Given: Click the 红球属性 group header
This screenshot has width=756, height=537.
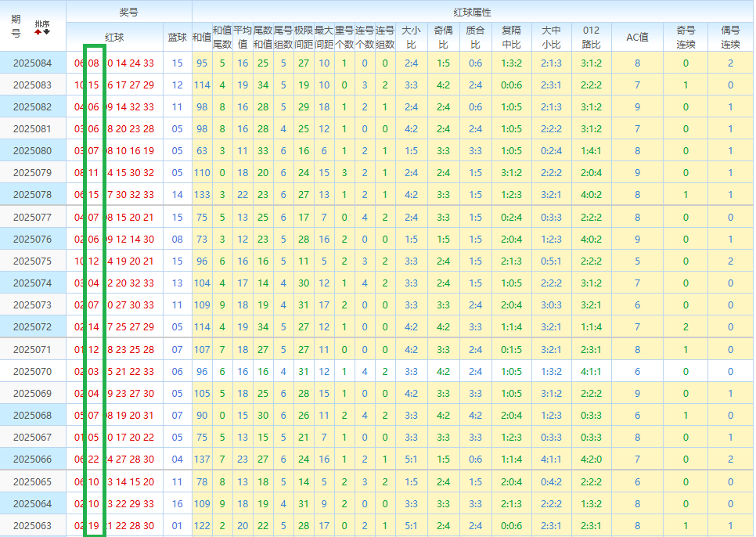Looking at the screenshot, I should 472,13.
